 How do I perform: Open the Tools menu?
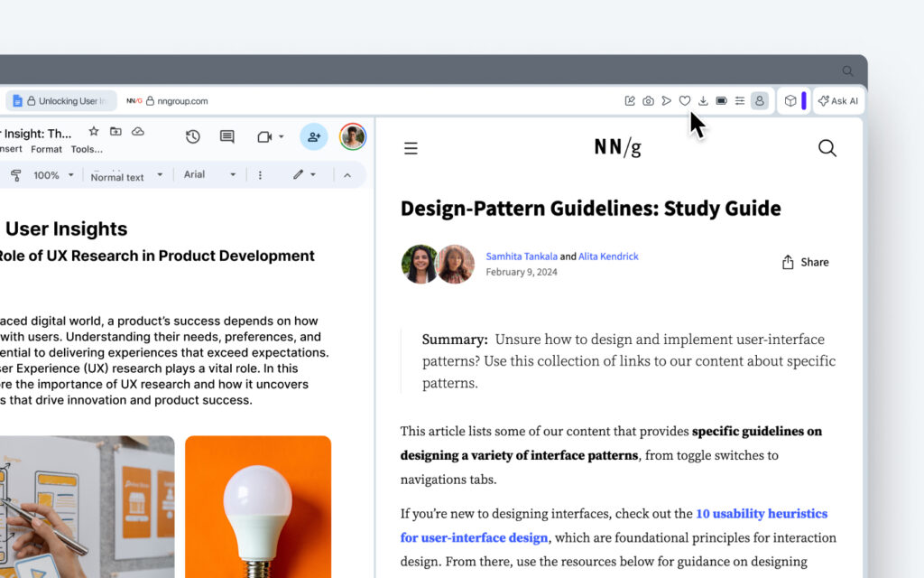(x=87, y=149)
